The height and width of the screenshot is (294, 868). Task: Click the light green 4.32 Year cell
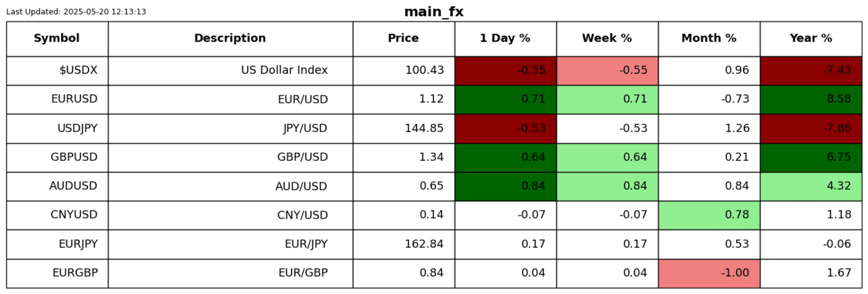pos(811,186)
